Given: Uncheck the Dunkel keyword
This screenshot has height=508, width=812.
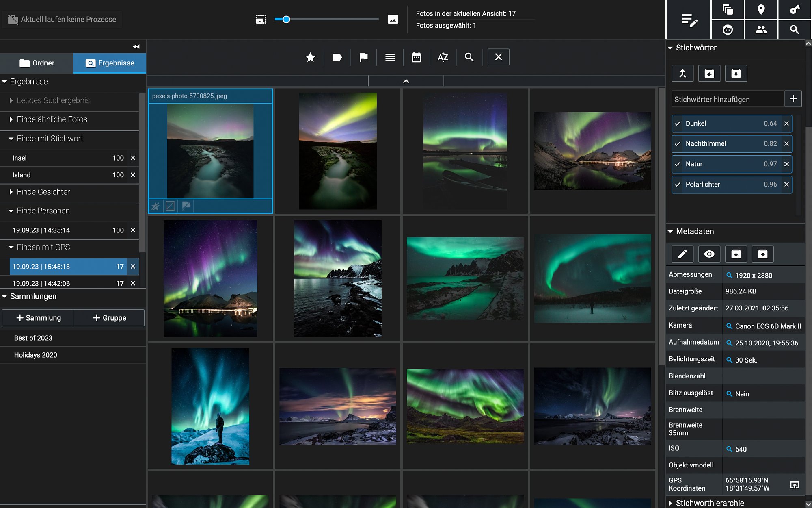Looking at the screenshot, I should [x=678, y=124].
